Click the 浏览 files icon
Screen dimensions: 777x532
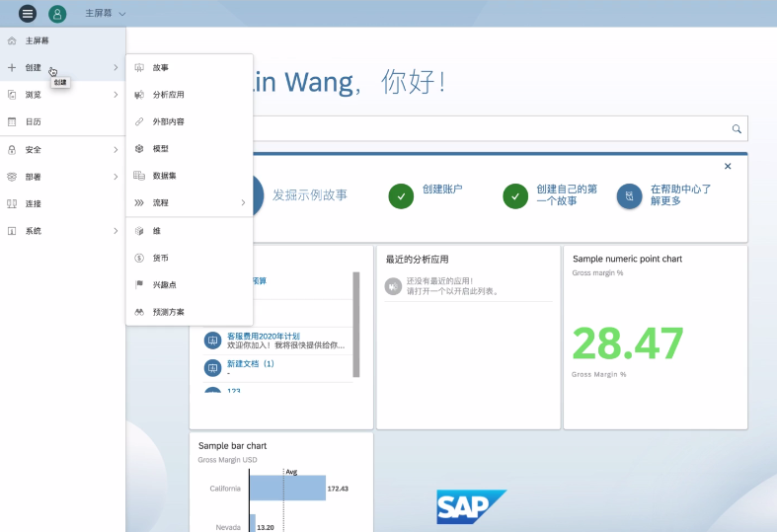(12, 95)
